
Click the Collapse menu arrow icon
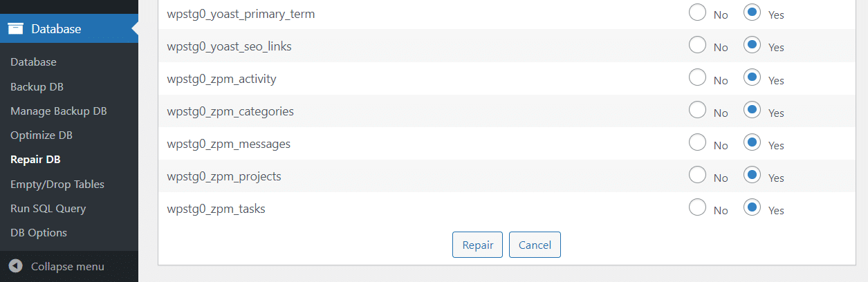click(x=16, y=266)
